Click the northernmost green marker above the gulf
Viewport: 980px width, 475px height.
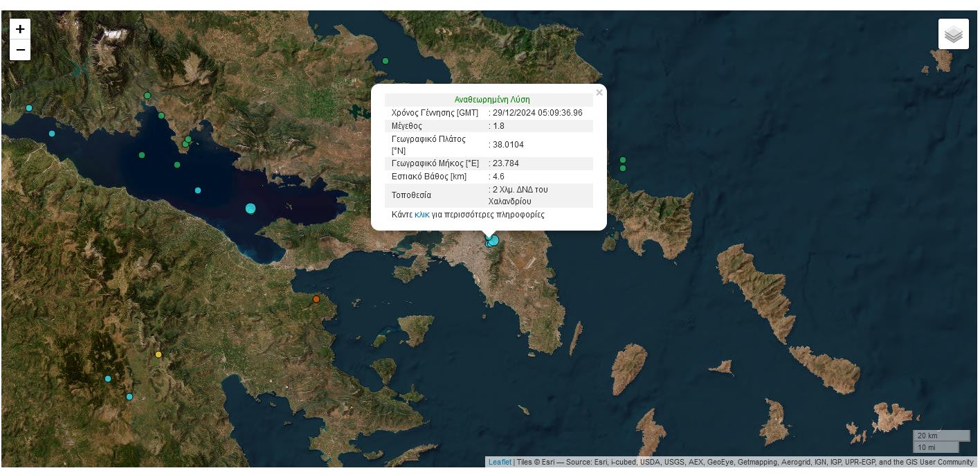tap(147, 96)
